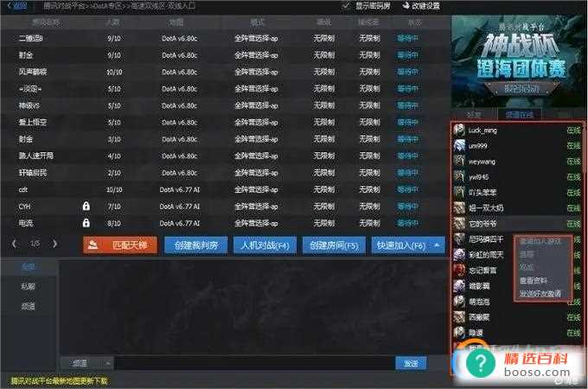Go back using the top-left back arrow
Viewport: 588px width, 389px height.
click(x=17, y=6)
